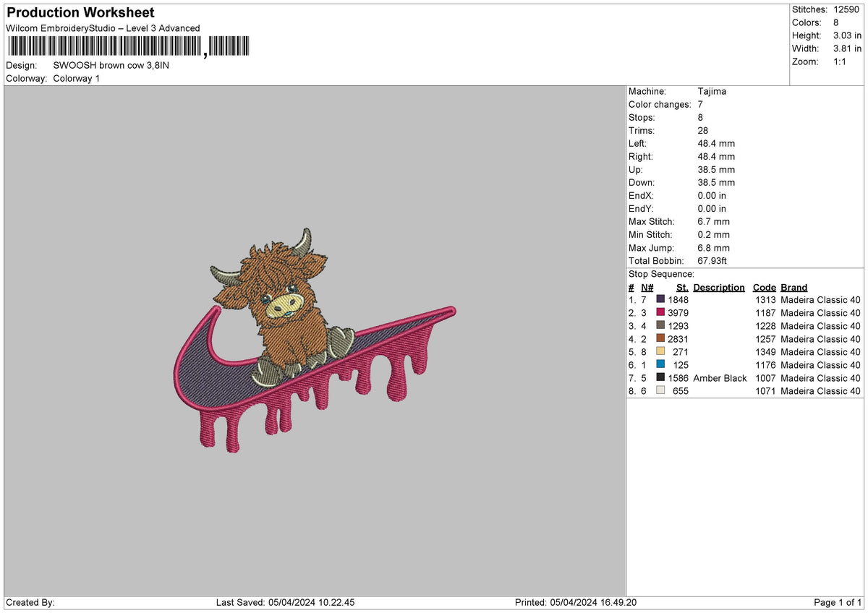Click the tan swatch for stop 5
The image size is (868, 613).
tap(660, 352)
